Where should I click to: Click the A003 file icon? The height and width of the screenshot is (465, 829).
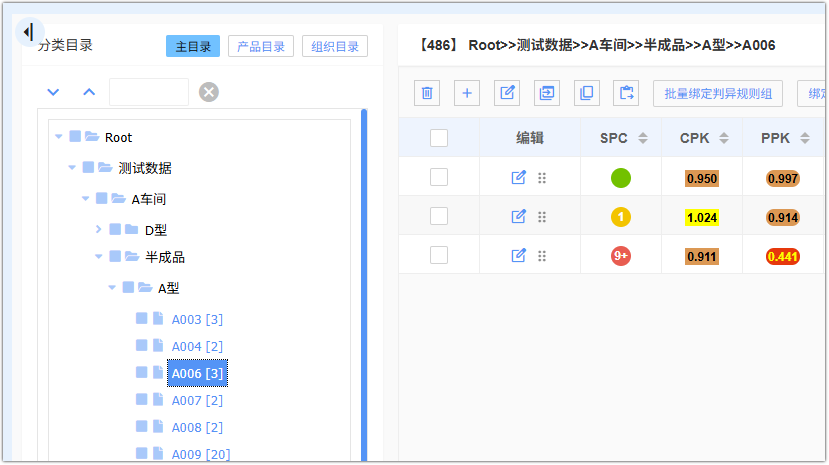(x=158, y=318)
